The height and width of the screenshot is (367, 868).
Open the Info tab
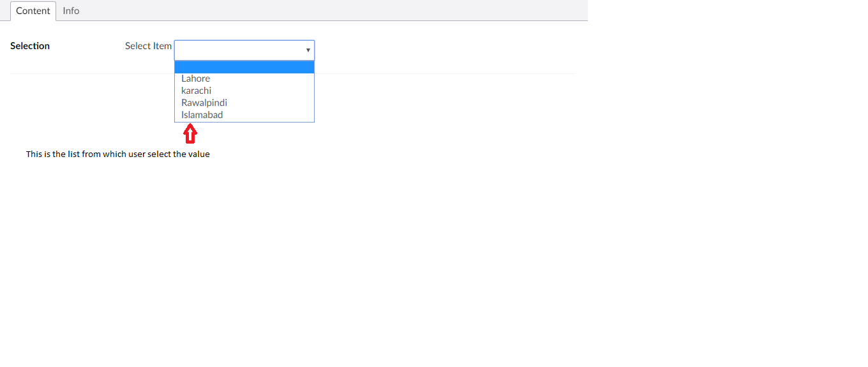tap(71, 11)
